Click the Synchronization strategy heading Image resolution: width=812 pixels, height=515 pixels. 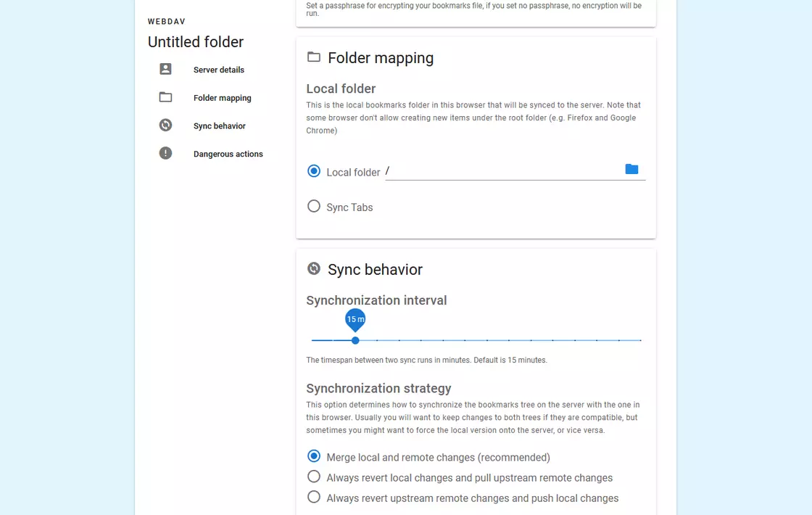(x=378, y=389)
